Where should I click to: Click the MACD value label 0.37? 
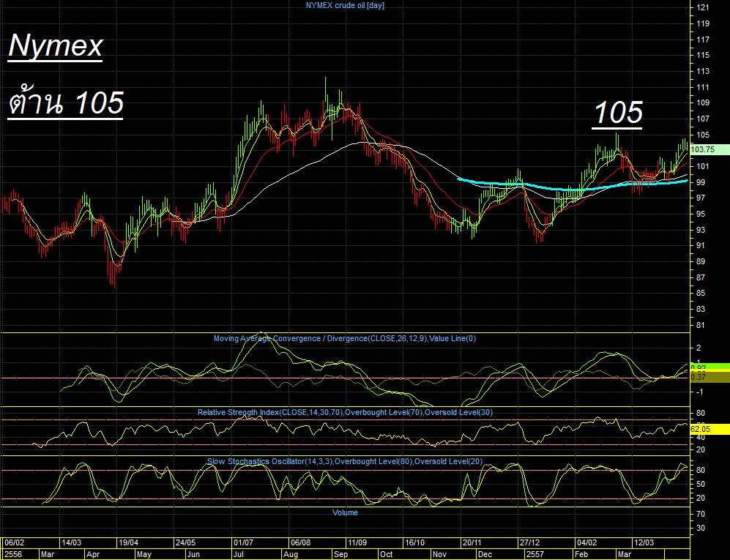(709, 377)
